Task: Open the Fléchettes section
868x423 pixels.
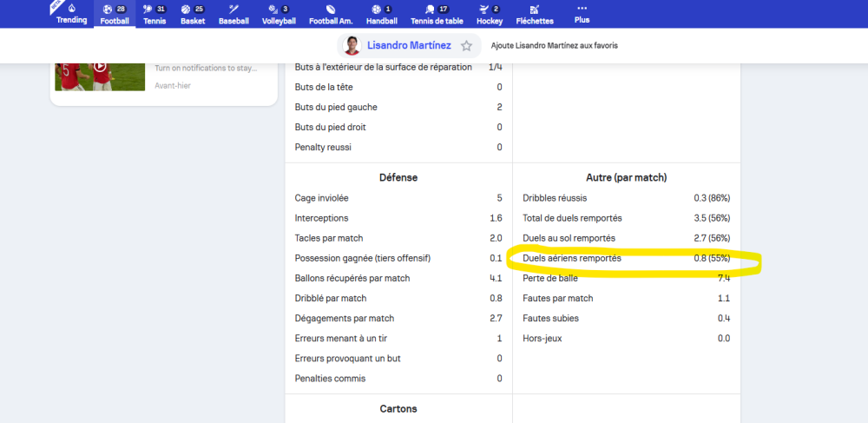Action: [534, 14]
